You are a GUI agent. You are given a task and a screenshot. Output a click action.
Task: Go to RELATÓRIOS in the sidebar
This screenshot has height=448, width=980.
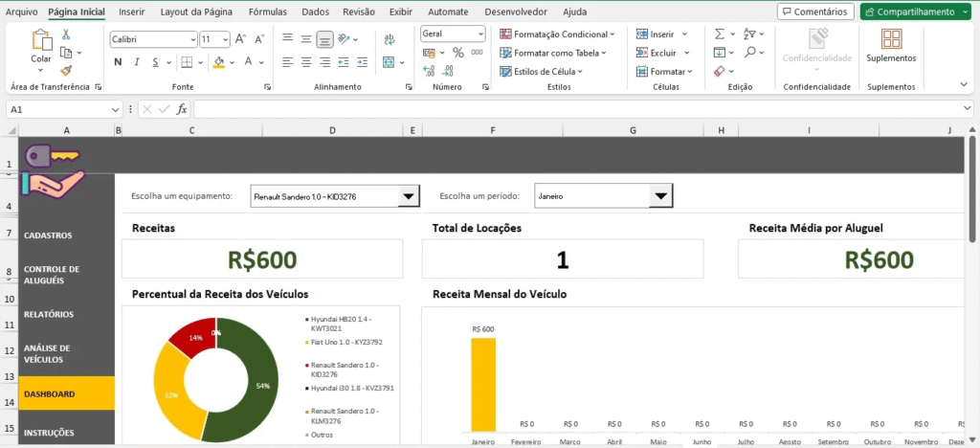49,314
